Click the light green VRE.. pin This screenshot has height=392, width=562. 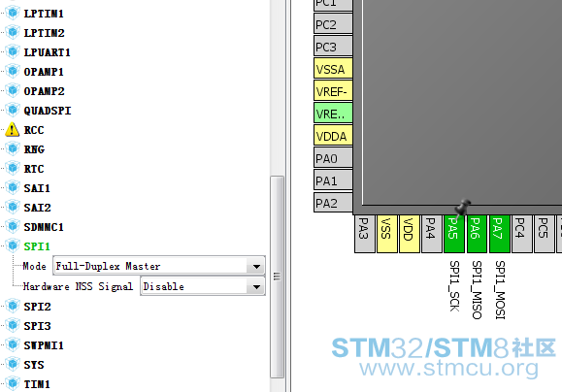333,114
